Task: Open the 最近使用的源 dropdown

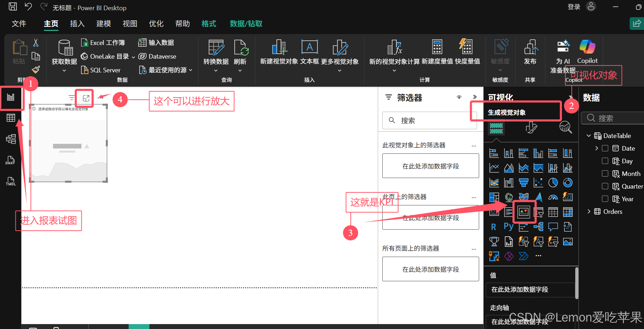Action: point(190,70)
